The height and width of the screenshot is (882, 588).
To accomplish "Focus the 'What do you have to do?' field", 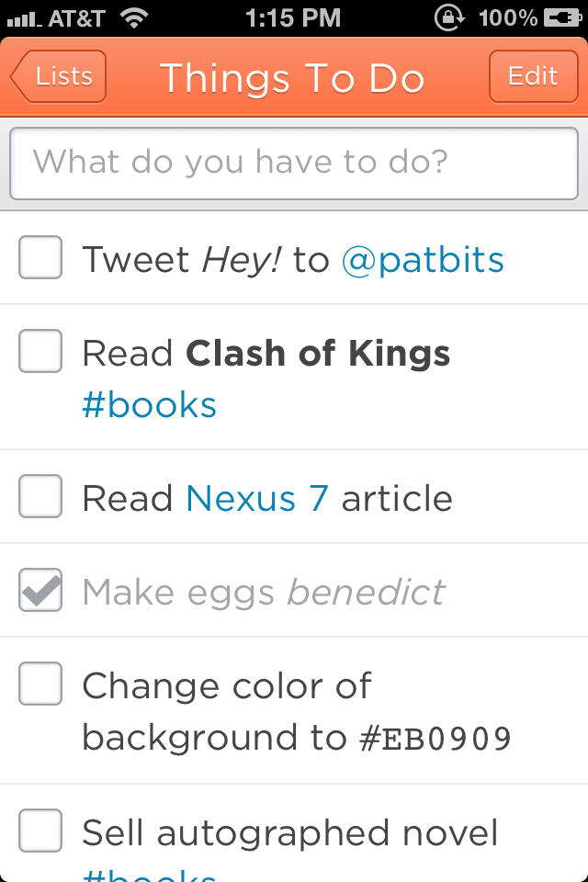I will [x=294, y=164].
